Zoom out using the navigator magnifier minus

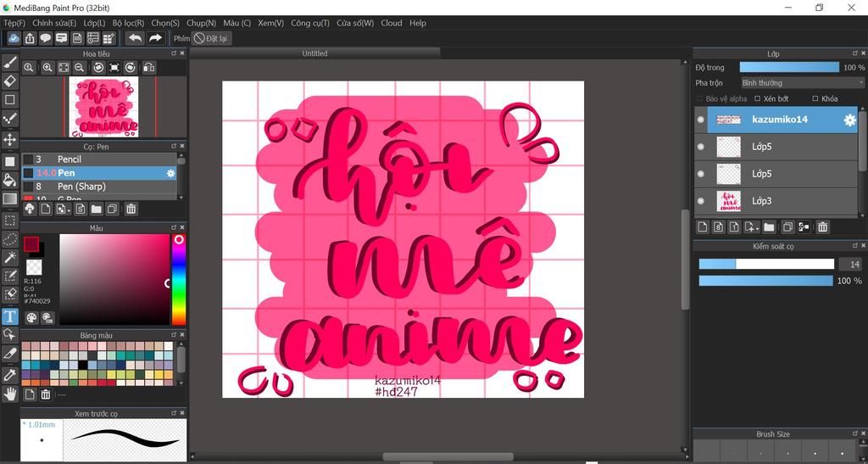pyautogui.click(x=80, y=68)
